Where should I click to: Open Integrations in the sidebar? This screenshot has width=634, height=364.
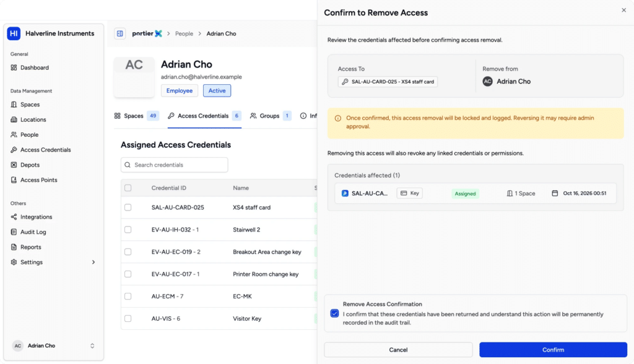click(32, 217)
